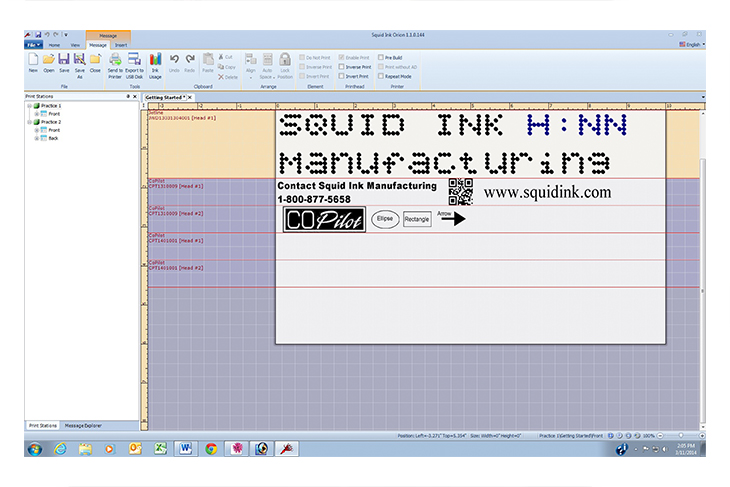Image resolution: width=730 pixels, height=487 pixels.
Task: Close the Getting Started document tab
Action: [190, 97]
